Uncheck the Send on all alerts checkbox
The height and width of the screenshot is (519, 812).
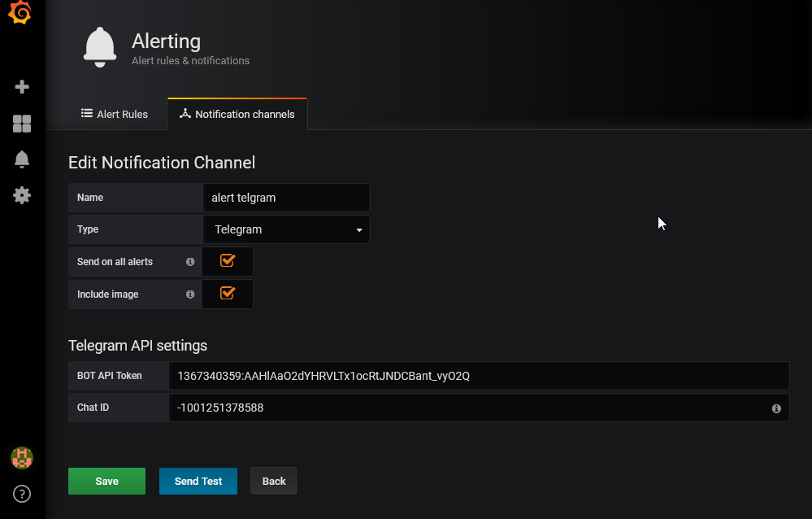[x=227, y=260]
